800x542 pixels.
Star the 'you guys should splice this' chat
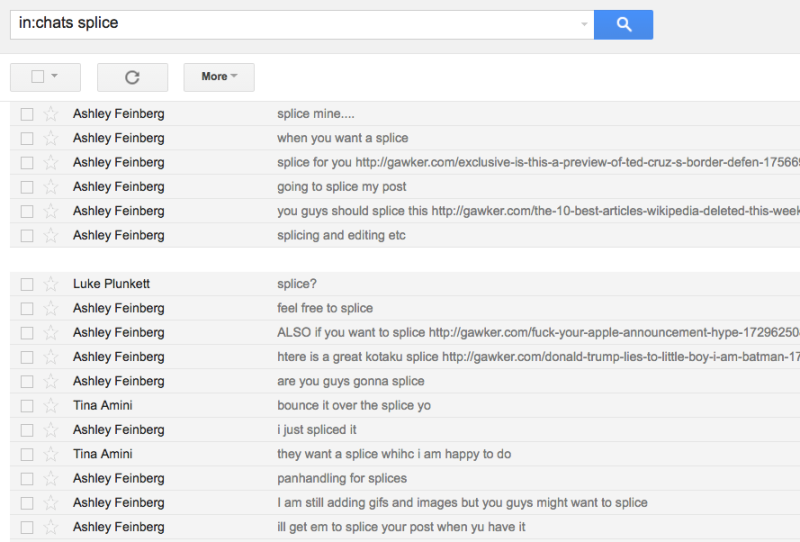click(x=51, y=211)
